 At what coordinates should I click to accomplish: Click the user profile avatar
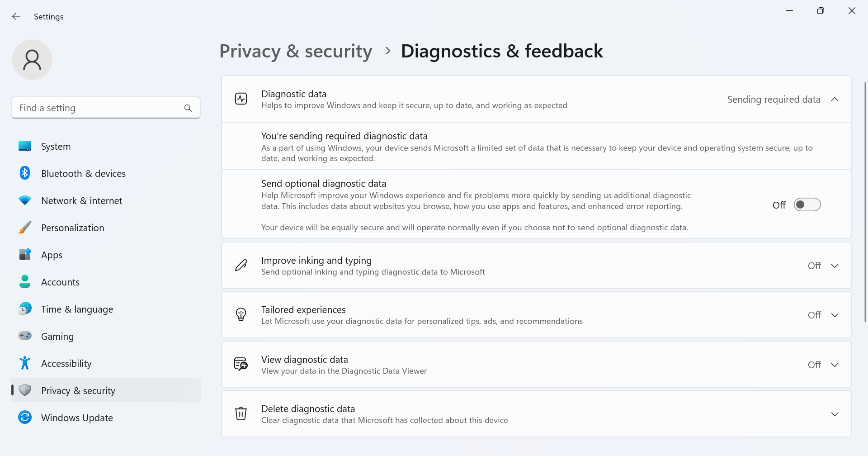[32, 60]
